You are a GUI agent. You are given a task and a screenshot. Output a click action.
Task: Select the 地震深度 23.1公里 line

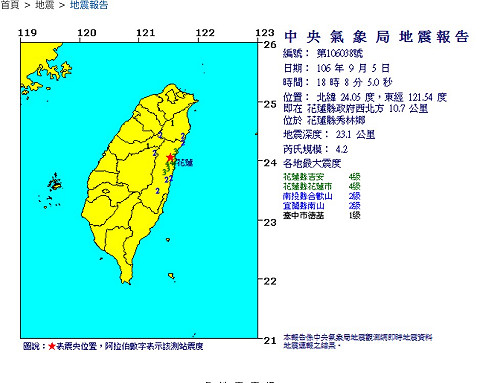click(x=329, y=135)
